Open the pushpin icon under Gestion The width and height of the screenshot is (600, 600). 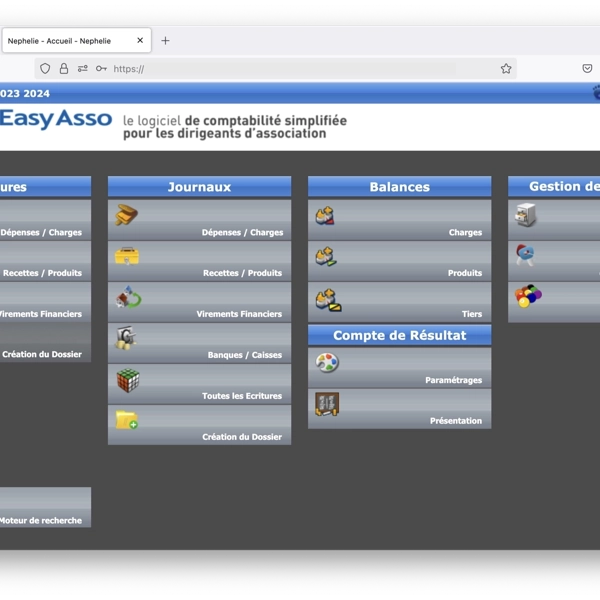pyautogui.click(x=525, y=255)
